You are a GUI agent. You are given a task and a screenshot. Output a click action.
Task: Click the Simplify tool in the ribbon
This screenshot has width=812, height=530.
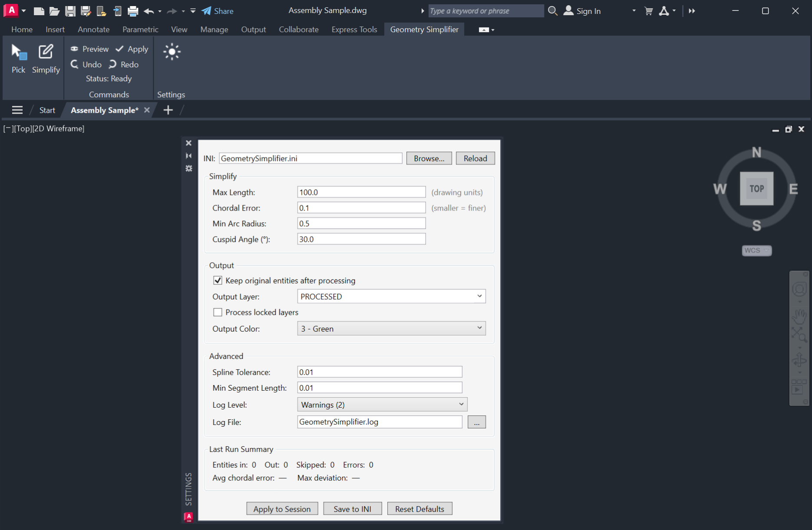(46, 58)
